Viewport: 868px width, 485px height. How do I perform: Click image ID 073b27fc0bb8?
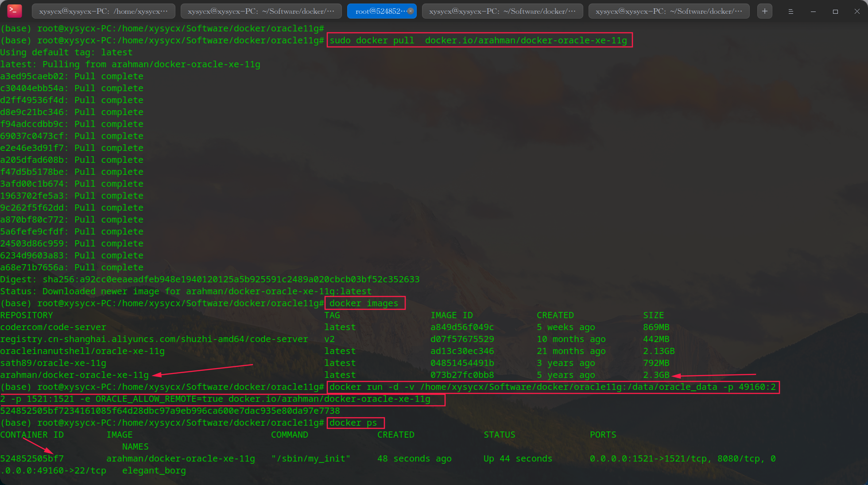(x=462, y=375)
